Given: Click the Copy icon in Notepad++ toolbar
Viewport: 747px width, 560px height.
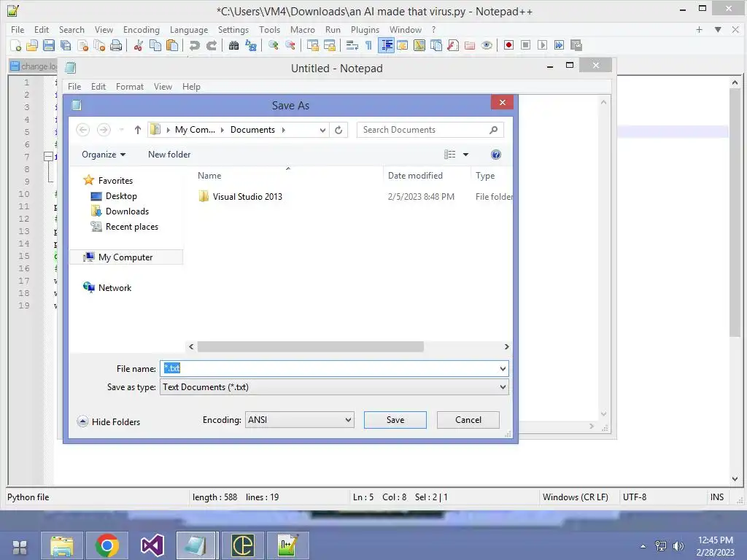Looking at the screenshot, I should [155, 45].
